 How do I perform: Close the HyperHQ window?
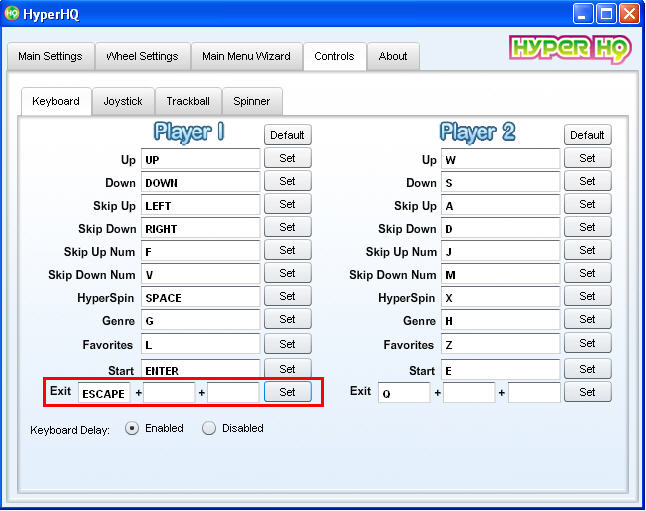click(x=630, y=14)
